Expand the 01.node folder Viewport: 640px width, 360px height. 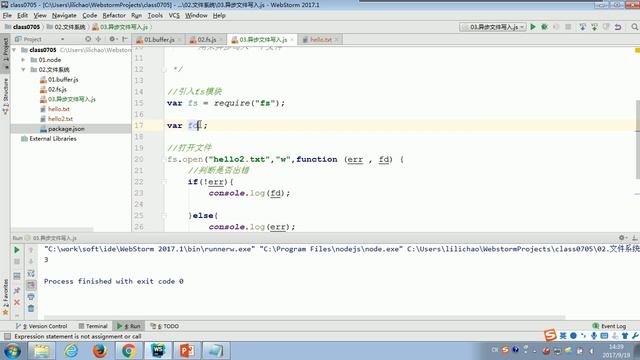pyautogui.click(x=23, y=60)
